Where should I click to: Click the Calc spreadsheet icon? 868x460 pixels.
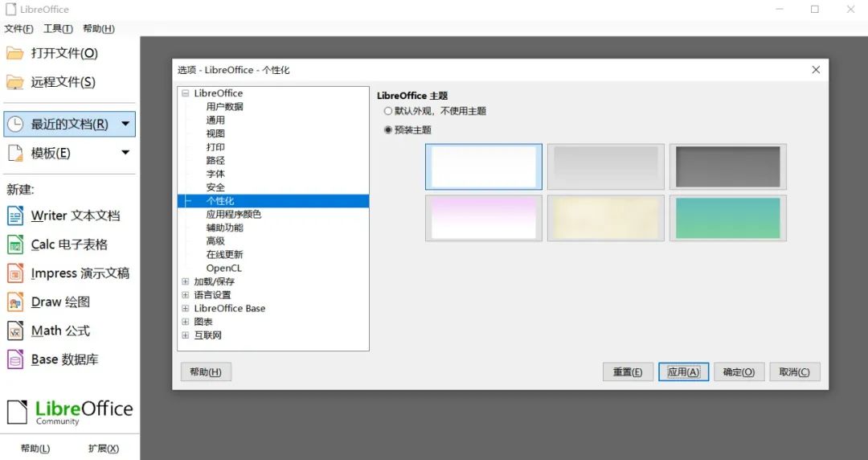[x=15, y=244]
